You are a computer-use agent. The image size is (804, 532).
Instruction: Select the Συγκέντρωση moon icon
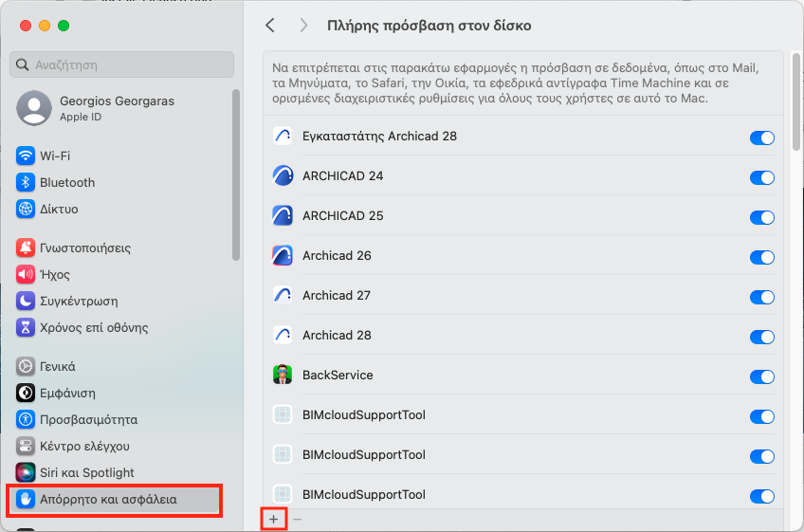(25, 302)
